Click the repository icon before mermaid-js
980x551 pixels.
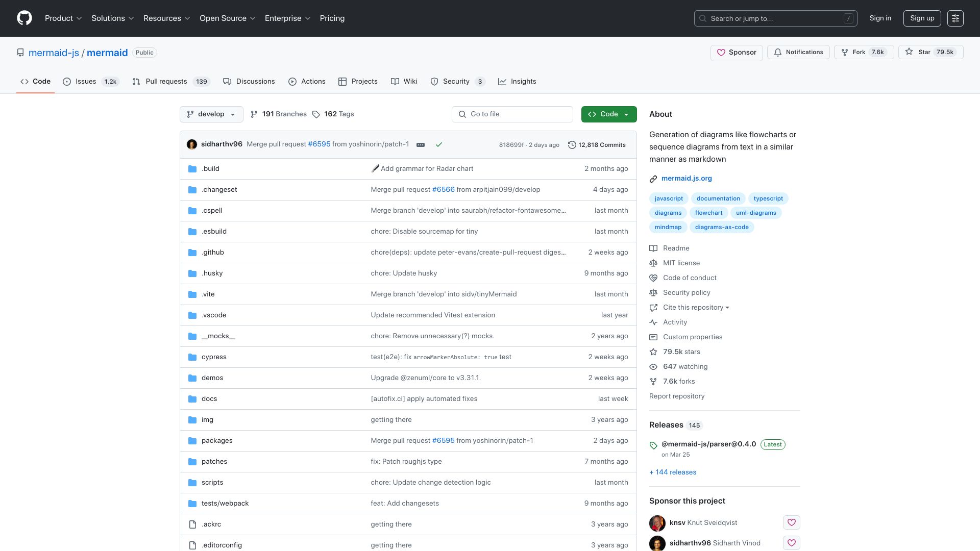[x=20, y=53]
